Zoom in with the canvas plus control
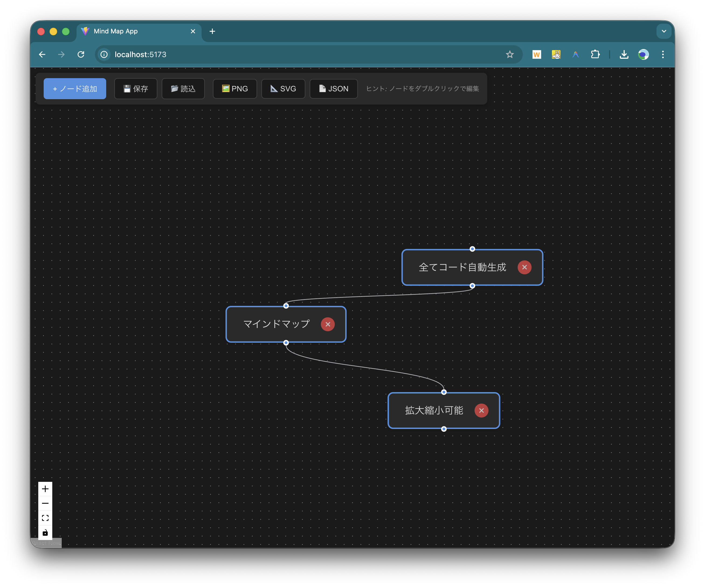 click(x=45, y=489)
